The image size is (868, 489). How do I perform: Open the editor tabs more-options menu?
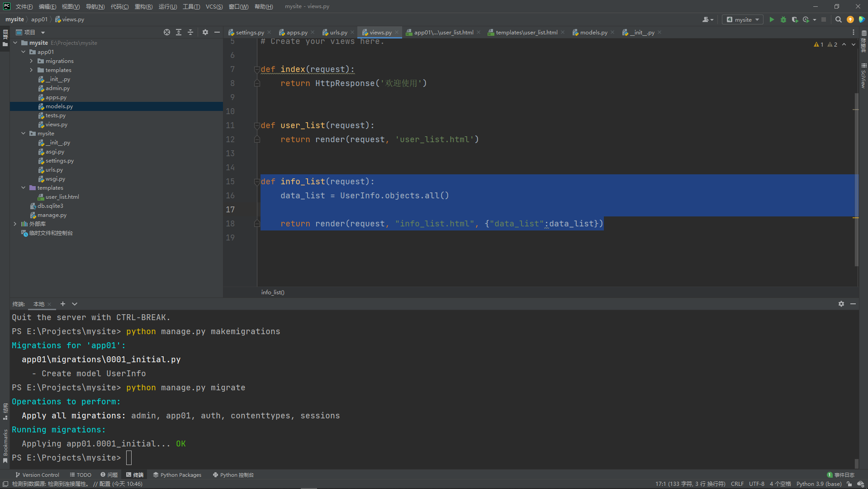pyautogui.click(x=854, y=32)
